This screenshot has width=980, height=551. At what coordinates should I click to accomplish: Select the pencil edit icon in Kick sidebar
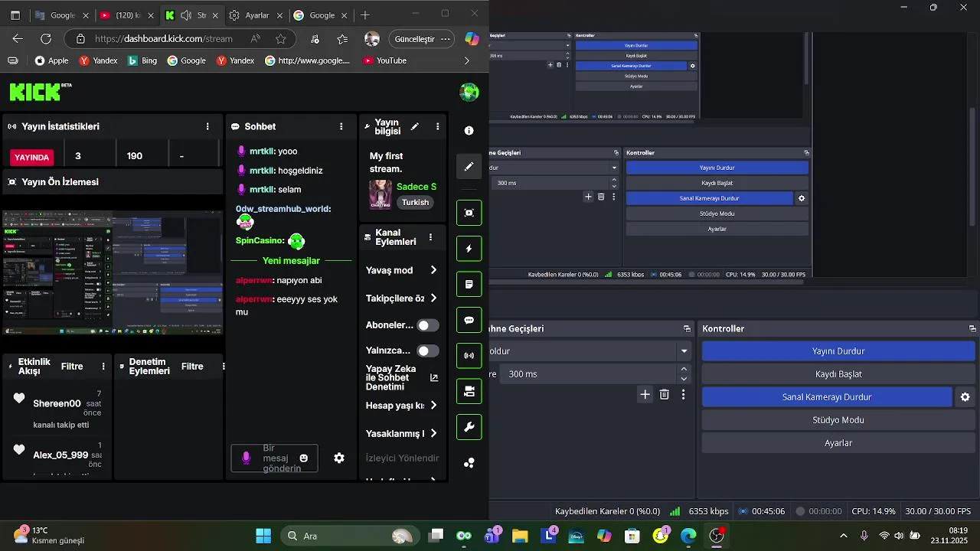(469, 167)
